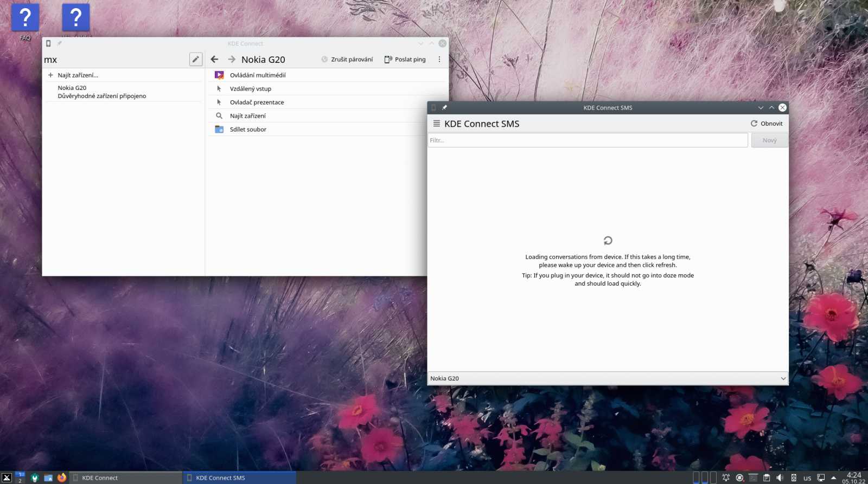Open the three-dot overflow menu next to Poslat ping
The image size is (868, 484).
[439, 59]
